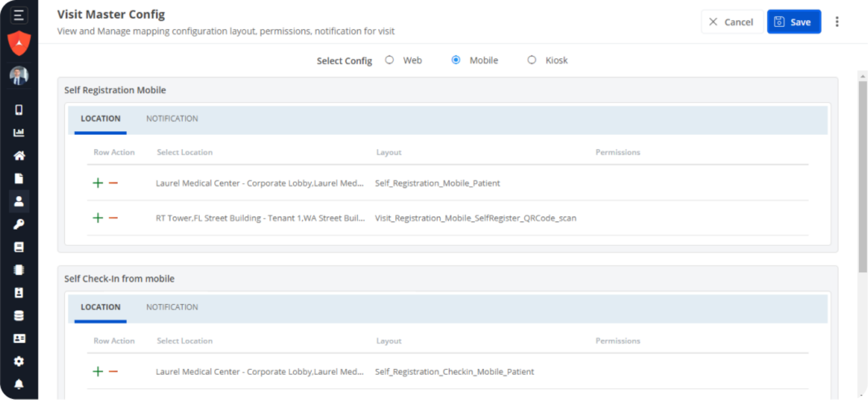Open the Self_Registration_Mobile_Patient layout field
The image size is (868, 400).
tap(437, 183)
